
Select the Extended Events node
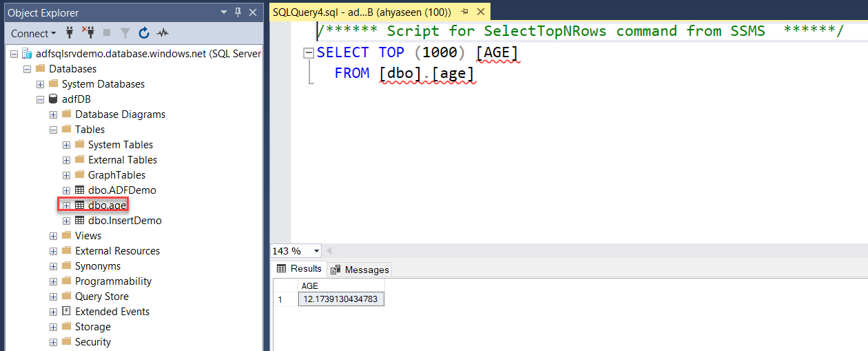pyautogui.click(x=112, y=312)
